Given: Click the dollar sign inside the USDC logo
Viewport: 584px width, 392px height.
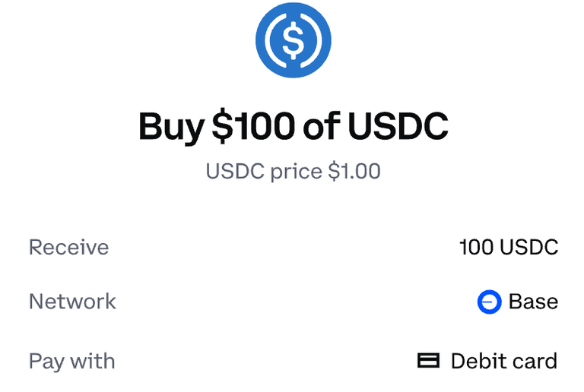Looking at the screenshot, I should (293, 40).
